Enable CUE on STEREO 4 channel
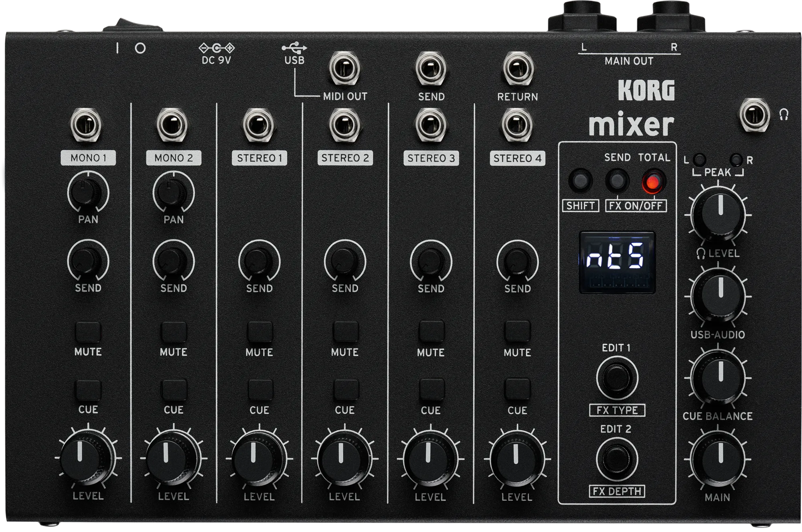The height and width of the screenshot is (532, 802). (517, 390)
